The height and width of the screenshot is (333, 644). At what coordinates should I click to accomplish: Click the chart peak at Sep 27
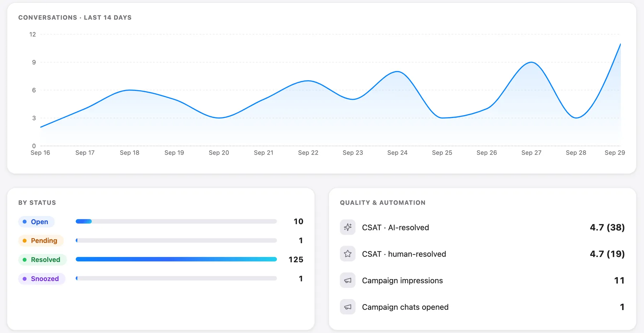point(531,62)
